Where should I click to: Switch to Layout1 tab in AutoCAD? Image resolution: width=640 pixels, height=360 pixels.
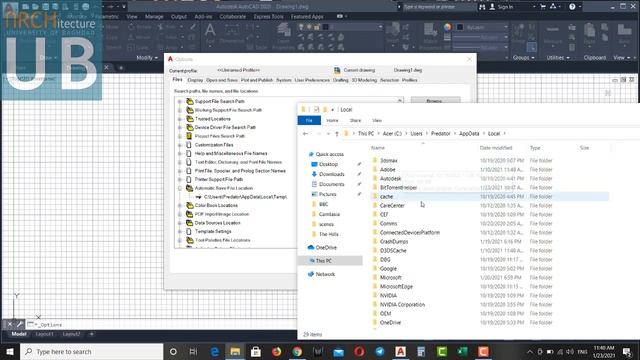pos(44,334)
